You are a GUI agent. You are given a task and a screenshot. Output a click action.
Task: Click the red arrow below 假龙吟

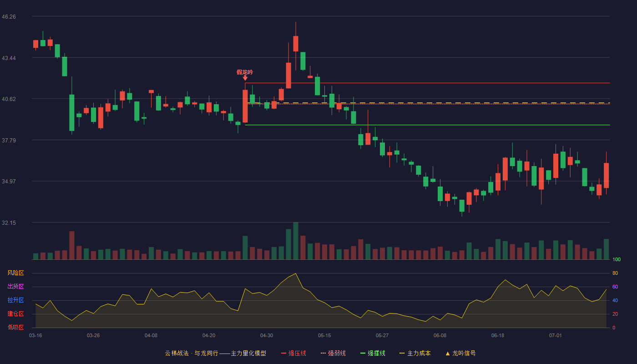pyautogui.click(x=245, y=78)
